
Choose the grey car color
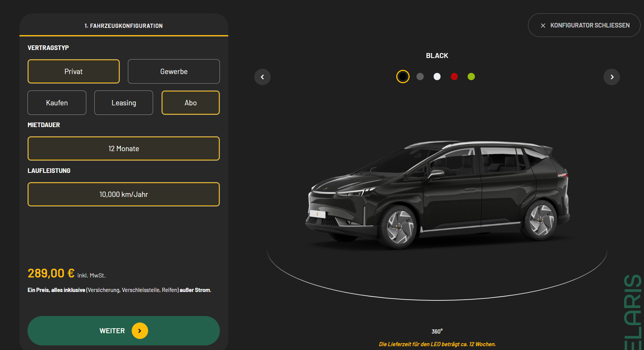coord(420,77)
